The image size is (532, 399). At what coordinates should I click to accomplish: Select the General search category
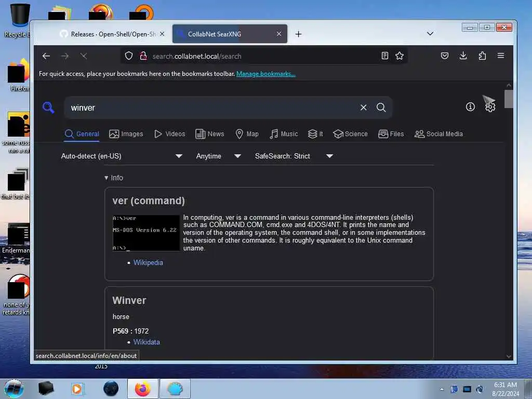tap(82, 134)
